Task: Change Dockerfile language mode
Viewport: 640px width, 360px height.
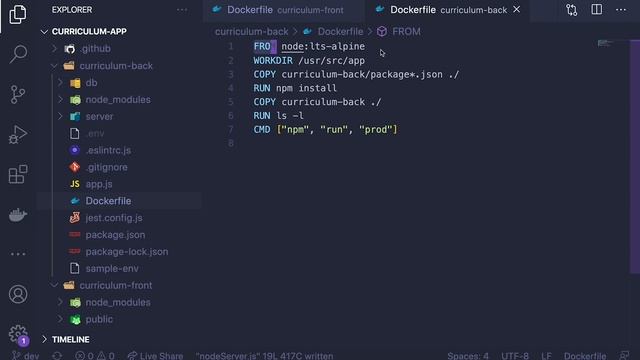Action: point(584,356)
